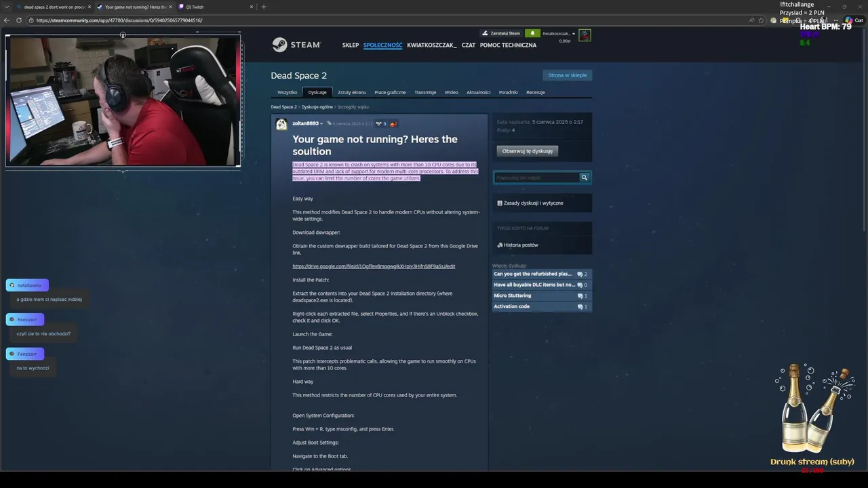Open the Google Drive dxwrapper link

pos(374,266)
